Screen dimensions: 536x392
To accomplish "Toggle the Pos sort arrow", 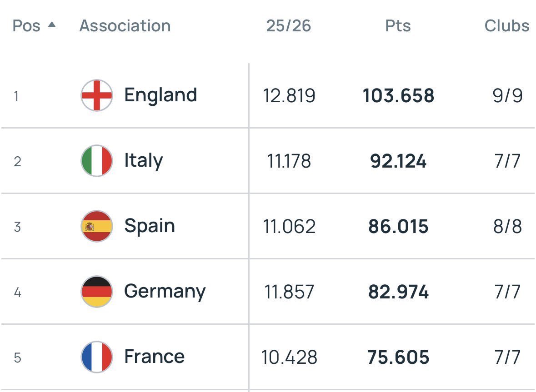I will coord(52,25).
